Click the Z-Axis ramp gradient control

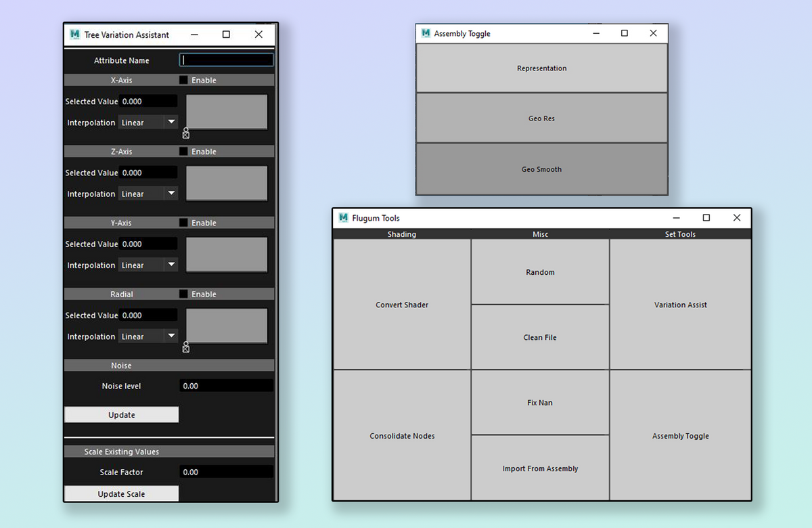(x=226, y=183)
